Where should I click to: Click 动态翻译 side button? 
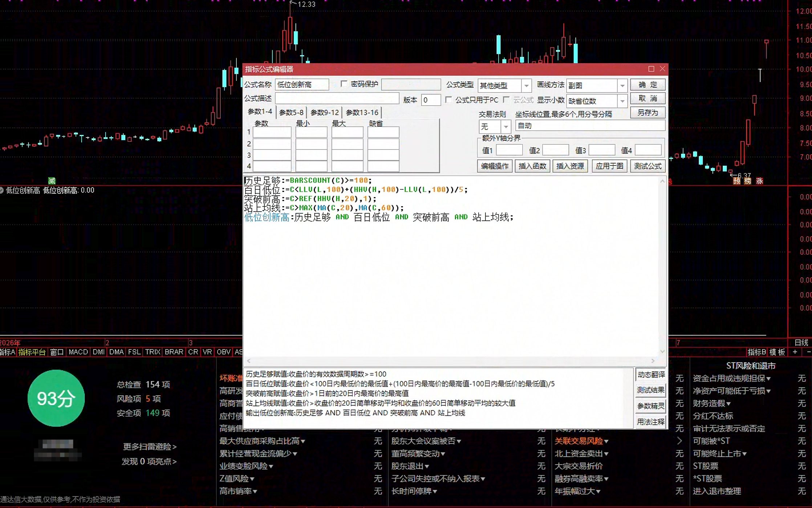tap(651, 374)
